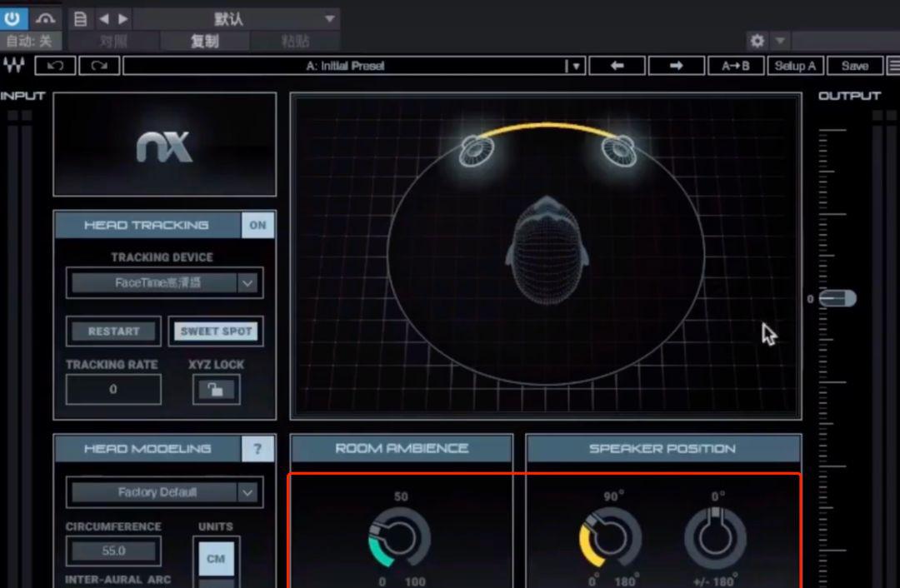Screen dimensions: 900x588
Task: Click the Waves undo button
Action: pyautogui.click(x=55, y=66)
